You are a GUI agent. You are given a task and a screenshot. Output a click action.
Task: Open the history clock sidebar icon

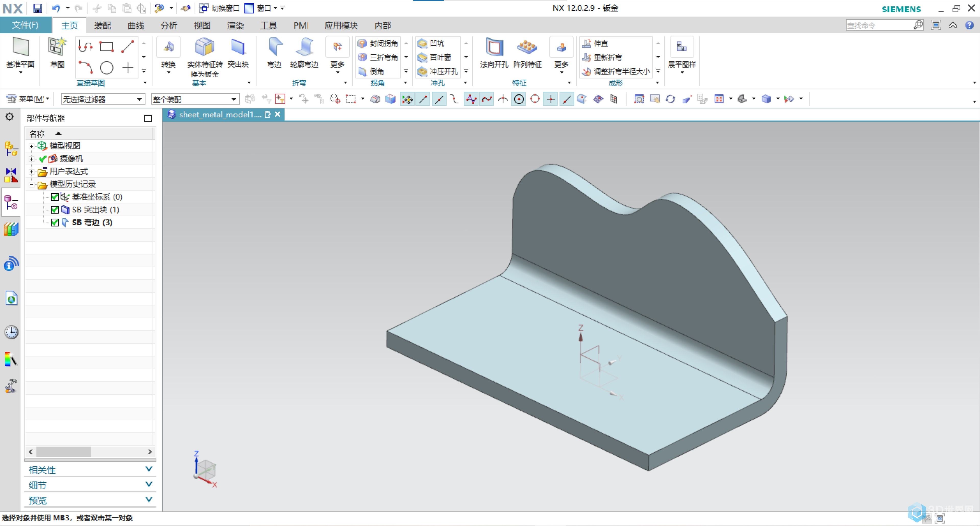click(11, 332)
